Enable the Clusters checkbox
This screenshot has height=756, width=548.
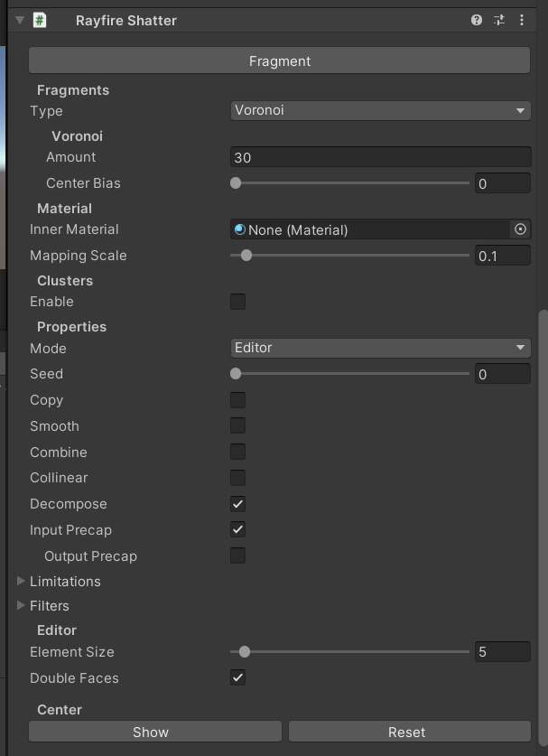[x=237, y=302]
